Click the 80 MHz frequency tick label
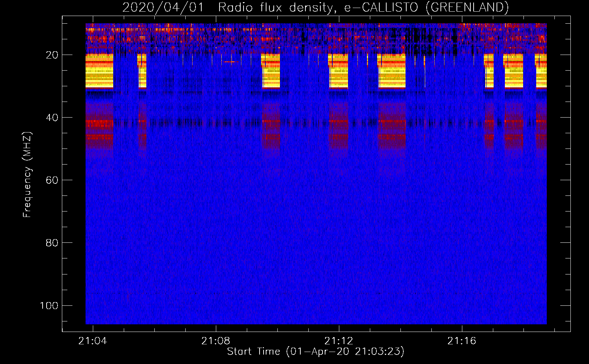 coord(52,243)
